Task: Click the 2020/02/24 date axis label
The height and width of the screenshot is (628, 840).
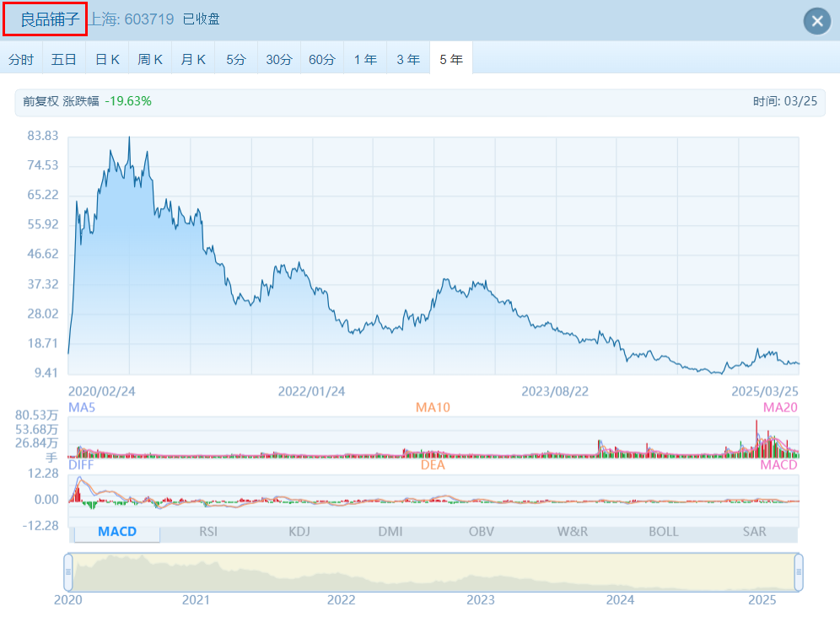Action: click(x=102, y=391)
